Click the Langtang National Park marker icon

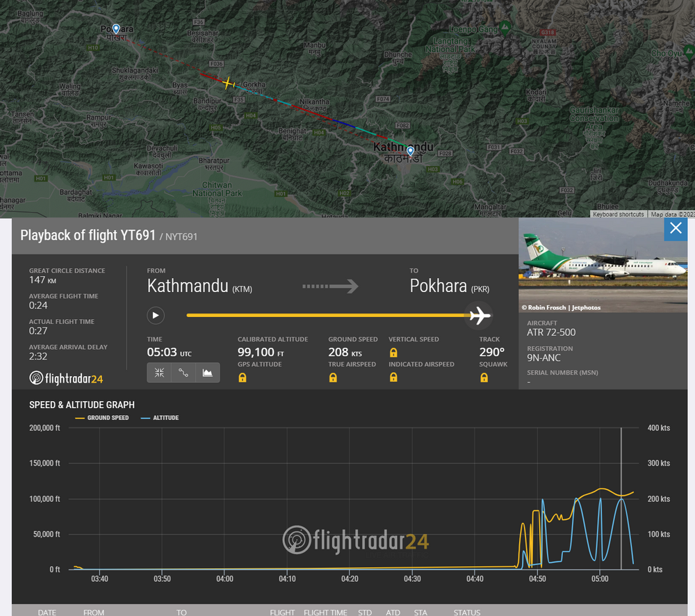[x=505, y=28]
